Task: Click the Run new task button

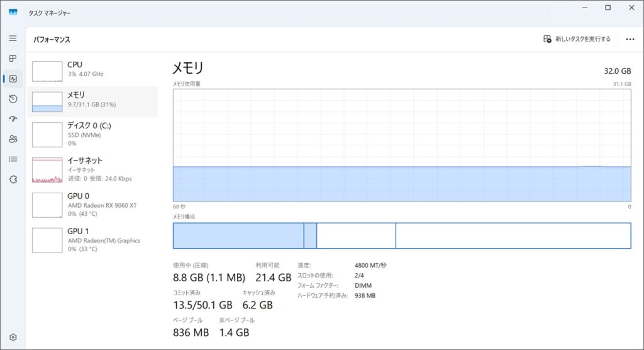Action: (x=577, y=39)
